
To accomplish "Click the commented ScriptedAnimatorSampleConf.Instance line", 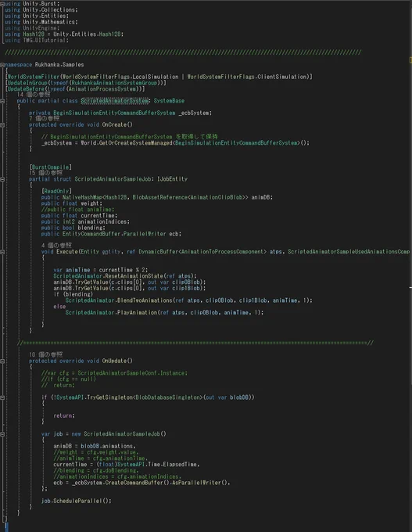I will coord(114,373).
